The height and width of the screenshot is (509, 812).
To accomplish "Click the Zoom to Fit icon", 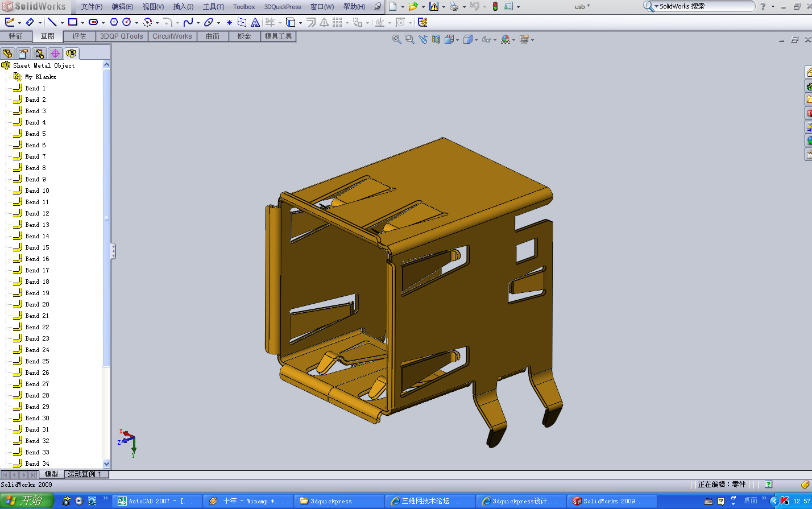I will pyautogui.click(x=397, y=39).
